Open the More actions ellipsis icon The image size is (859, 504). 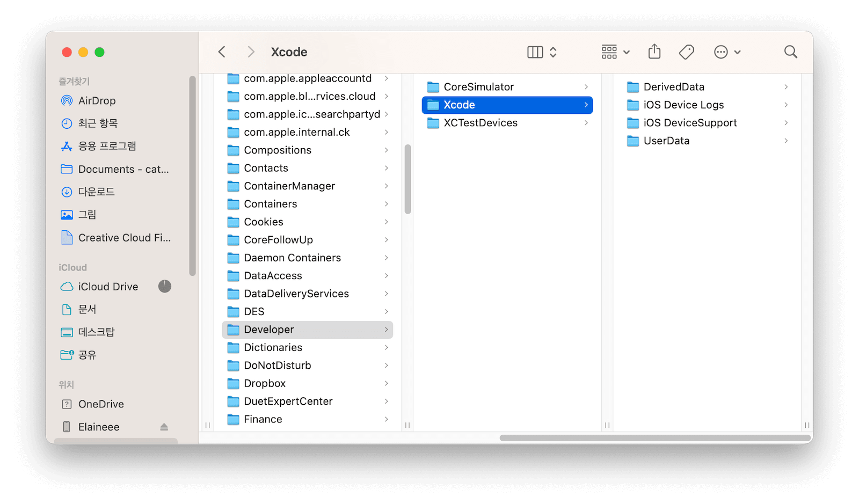[x=721, y=52]
